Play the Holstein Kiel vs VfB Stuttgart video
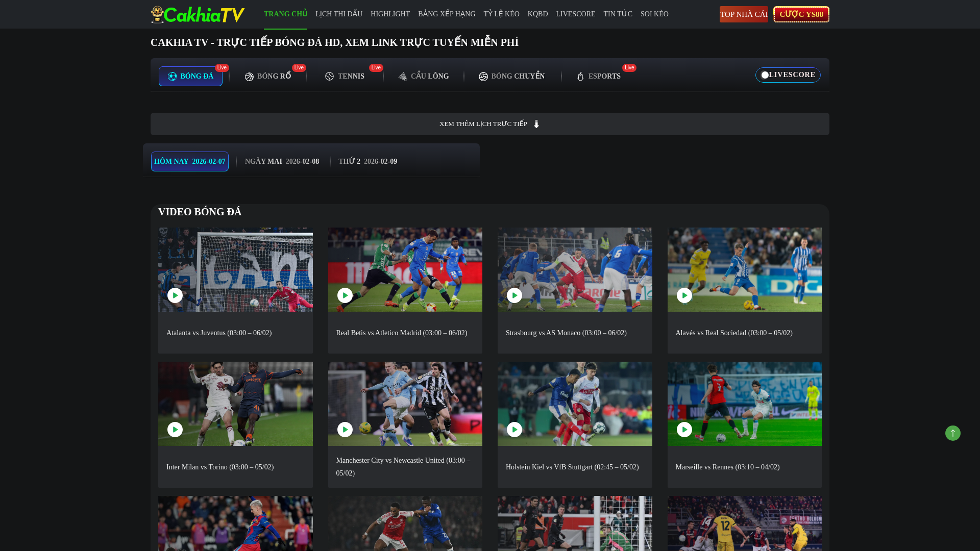980x551 pixels. (514, 430)
